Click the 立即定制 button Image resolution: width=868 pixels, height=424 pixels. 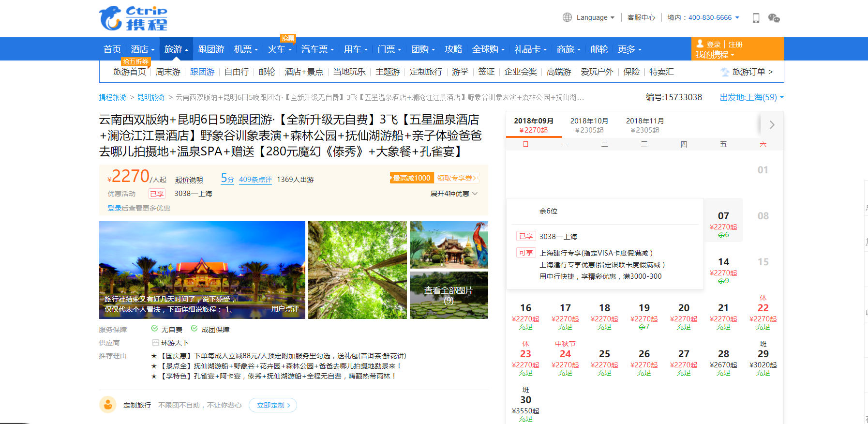point(273,405)
